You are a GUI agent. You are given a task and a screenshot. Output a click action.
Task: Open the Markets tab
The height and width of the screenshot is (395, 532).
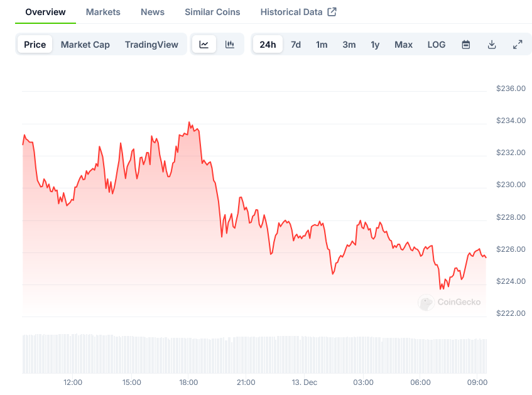(x=103, y=12)
